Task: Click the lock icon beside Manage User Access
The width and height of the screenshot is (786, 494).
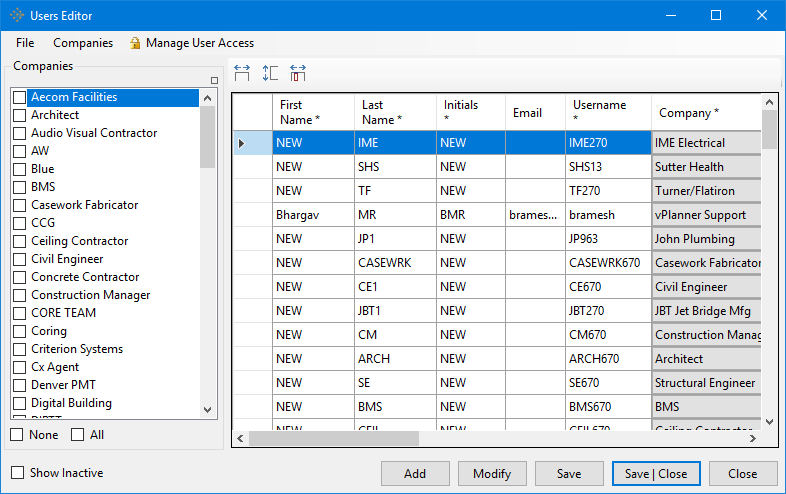Action: point(135,43)
